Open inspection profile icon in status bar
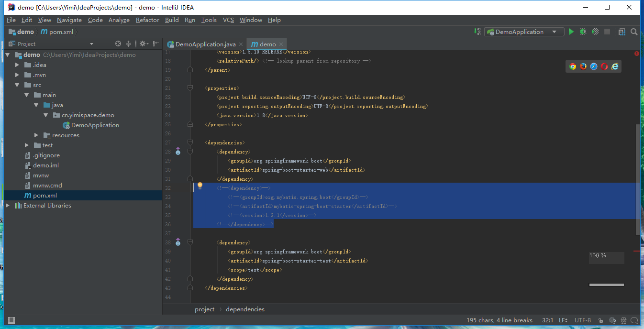644x329 pixels. click(612, 320)
